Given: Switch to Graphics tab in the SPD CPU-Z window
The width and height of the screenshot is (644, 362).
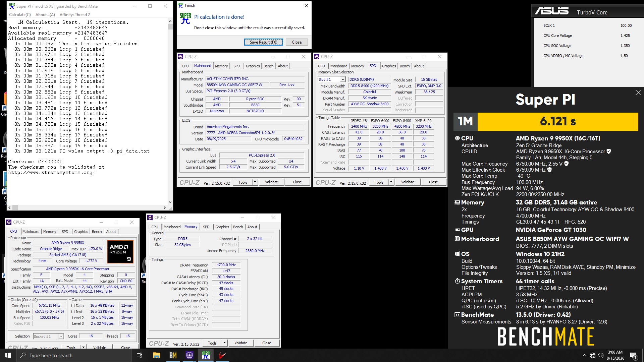Looking at the screenshot, I should tap(389, 66).
